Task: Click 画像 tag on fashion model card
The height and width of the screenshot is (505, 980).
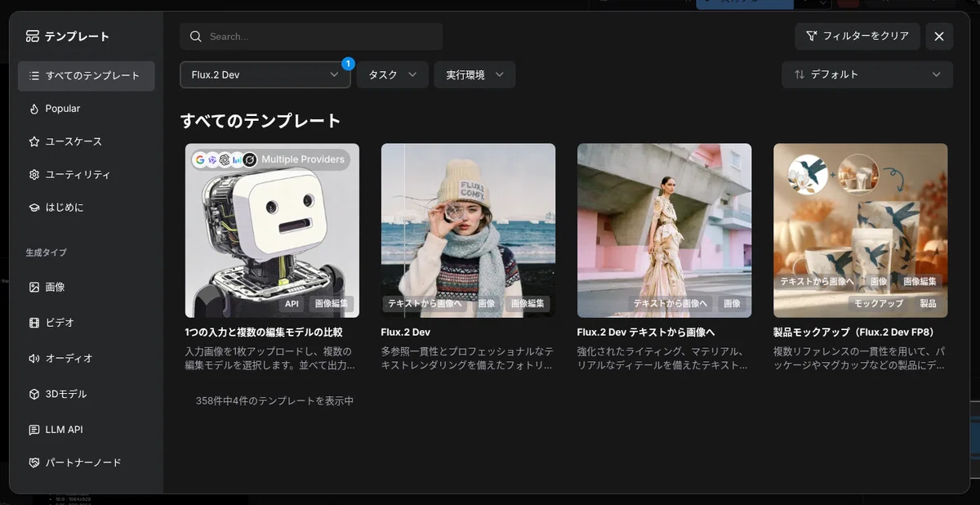Action: pos(732,303)
